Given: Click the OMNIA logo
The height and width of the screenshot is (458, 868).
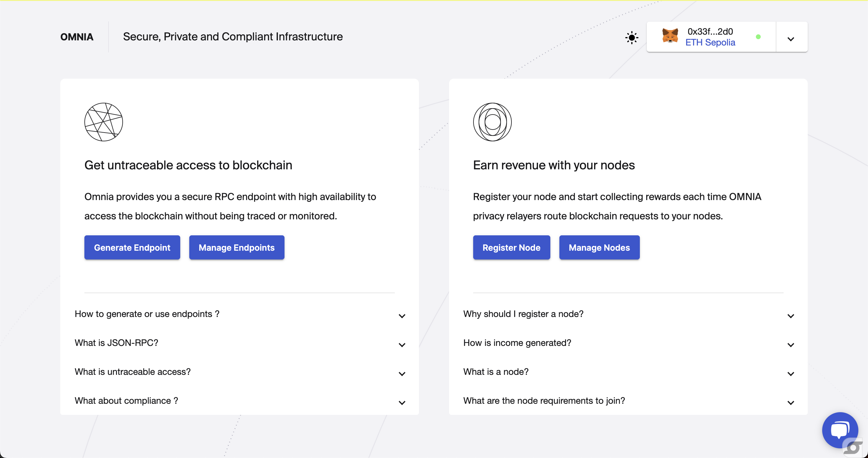Looking at the screenshot, I should (77, 37).
